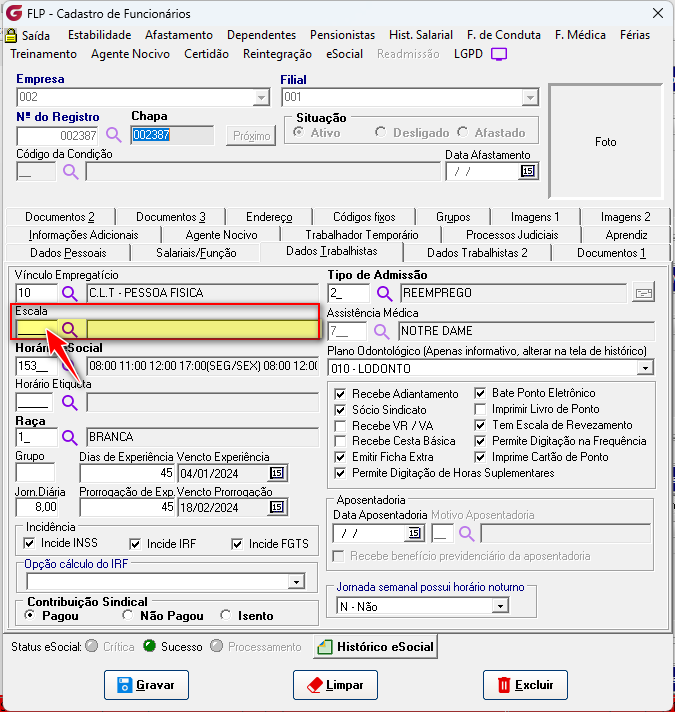Viewport: 675px width, 712px height.
Task: Enable Recebe Cesta Básica checkbox
Action: 340,441
